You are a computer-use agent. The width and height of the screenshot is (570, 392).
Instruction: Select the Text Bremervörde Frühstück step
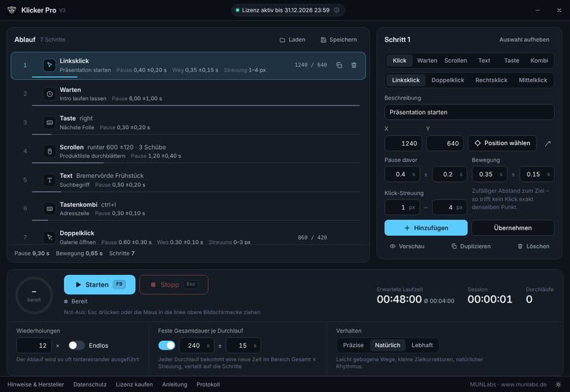point(188,180)
